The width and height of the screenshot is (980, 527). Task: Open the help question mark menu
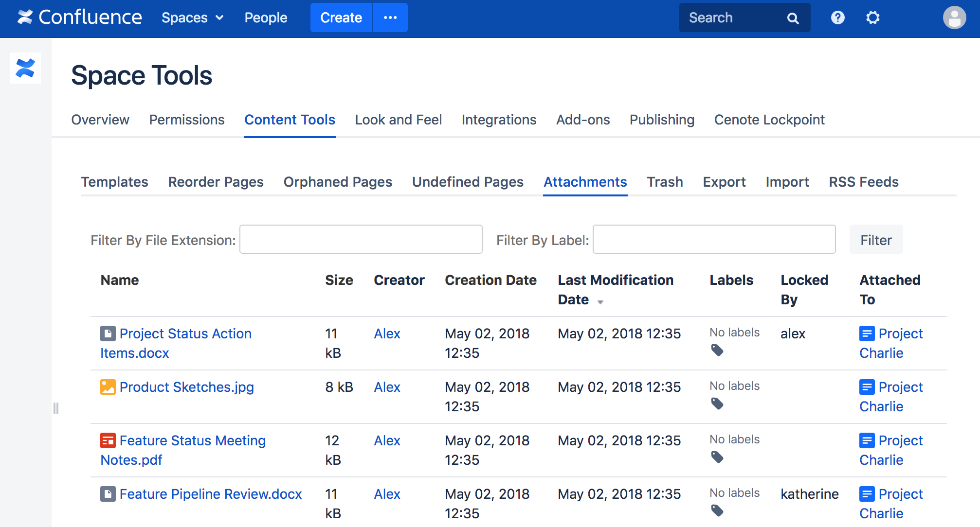[837, 18]
